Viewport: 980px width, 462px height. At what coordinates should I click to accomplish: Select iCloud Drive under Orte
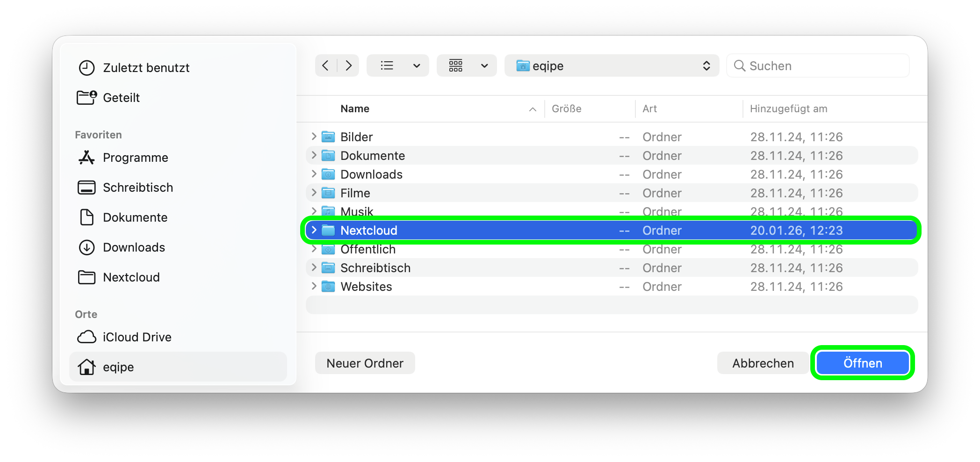137,337
